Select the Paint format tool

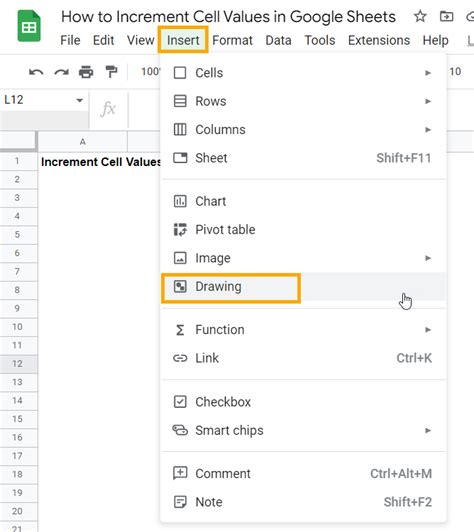(x=111, y=72)
